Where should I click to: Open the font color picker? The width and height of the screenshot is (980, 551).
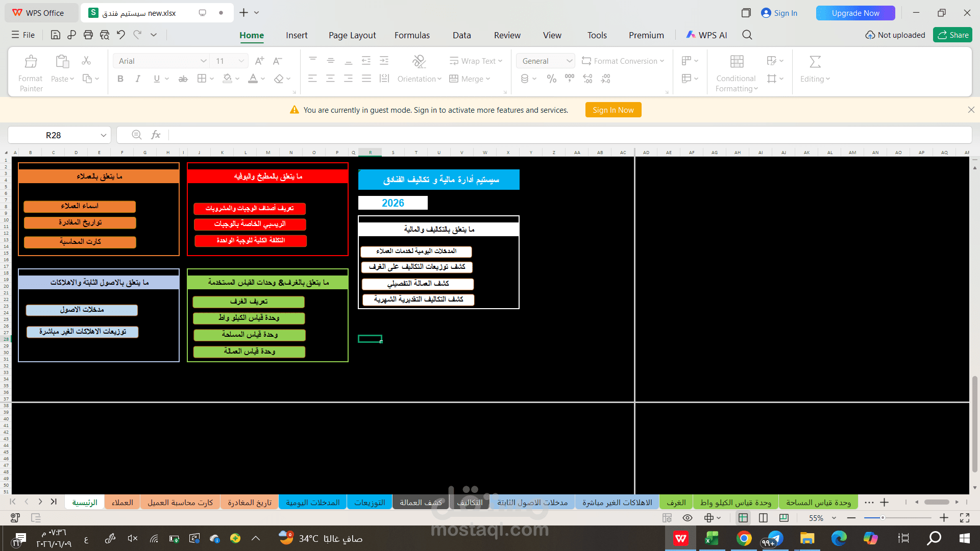pos(263,79)
